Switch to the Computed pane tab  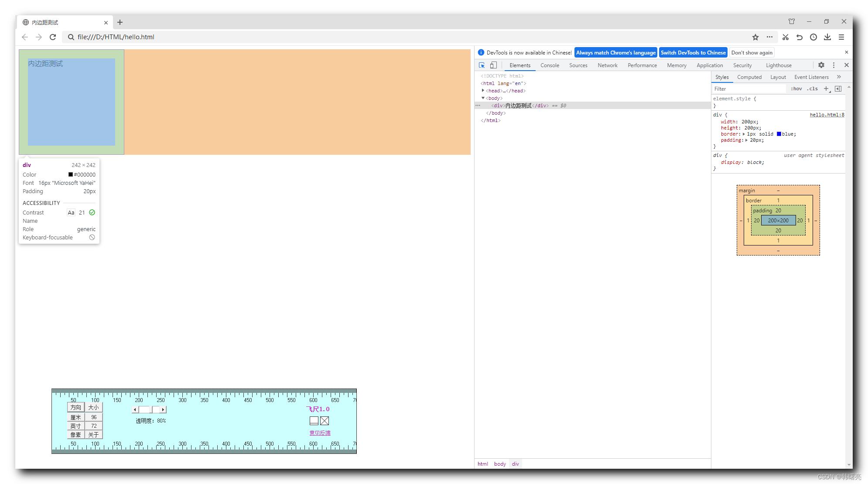pyautogui.click(x=749, y=77)
